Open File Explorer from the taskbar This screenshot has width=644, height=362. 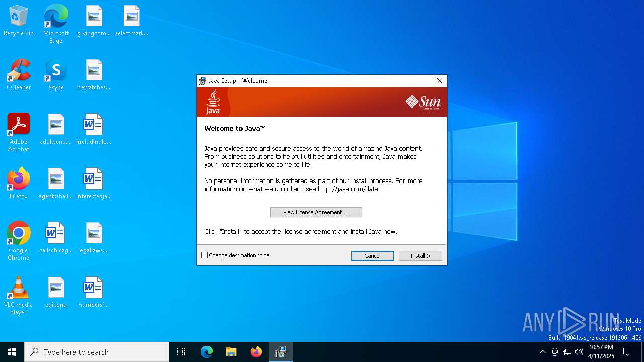tap(231, 352)
